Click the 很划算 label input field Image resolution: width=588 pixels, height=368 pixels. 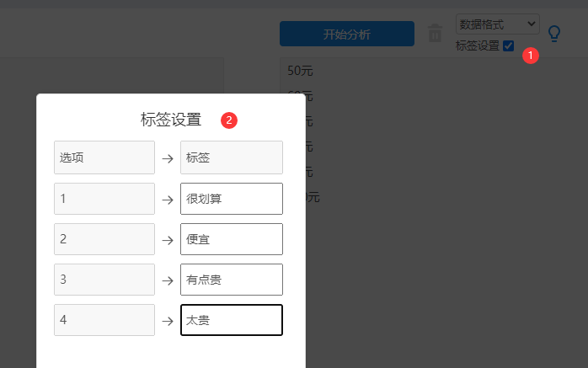point(231,199)
